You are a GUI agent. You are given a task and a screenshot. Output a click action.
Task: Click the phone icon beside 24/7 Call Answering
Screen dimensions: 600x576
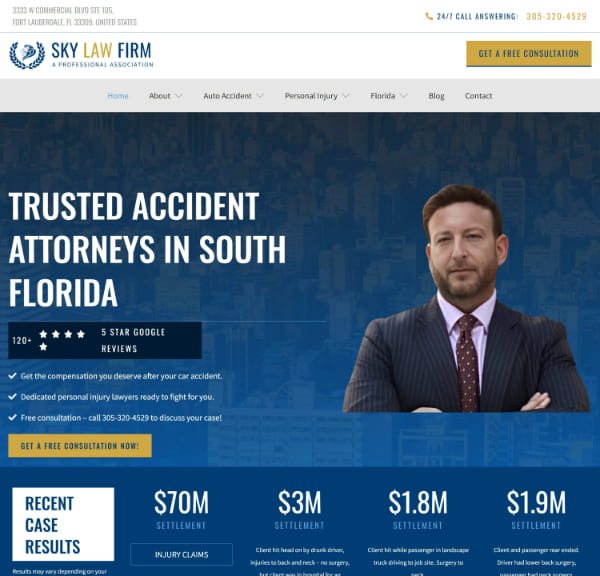click(x=429, y=16)
